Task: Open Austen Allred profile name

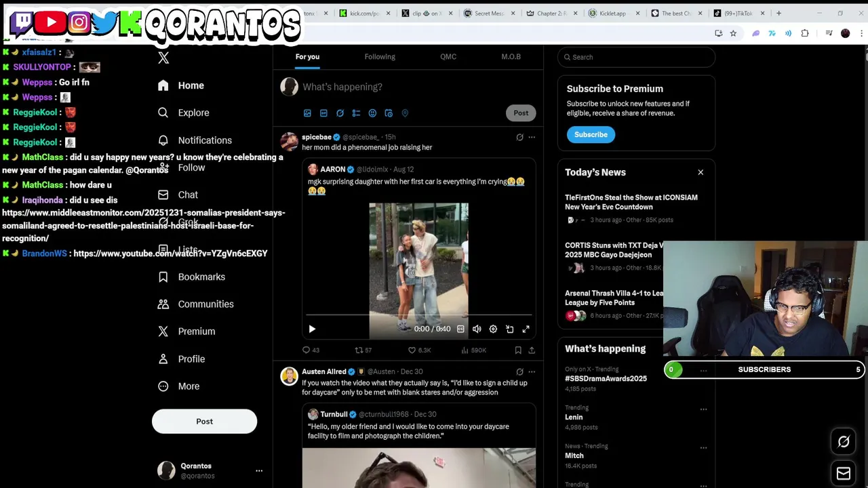Action: (x=323, y=371)
